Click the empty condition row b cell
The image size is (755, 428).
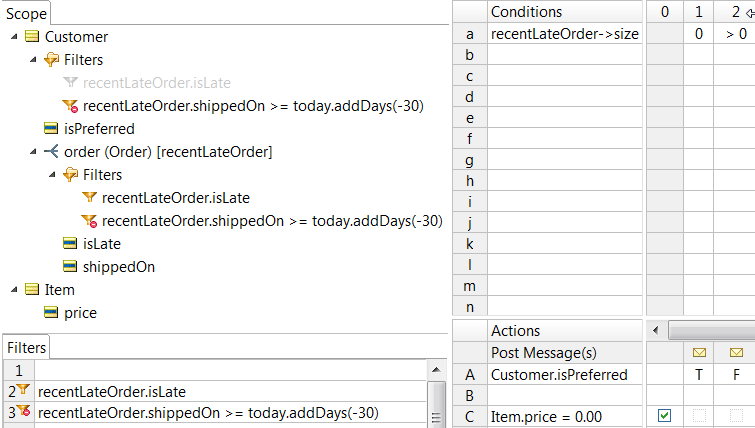click(565, 55)
